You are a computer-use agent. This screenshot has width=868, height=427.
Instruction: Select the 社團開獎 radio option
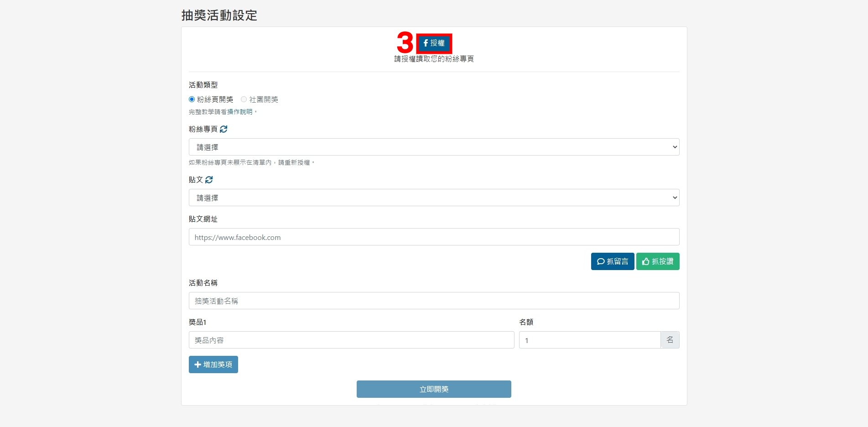tap(244, 99)
